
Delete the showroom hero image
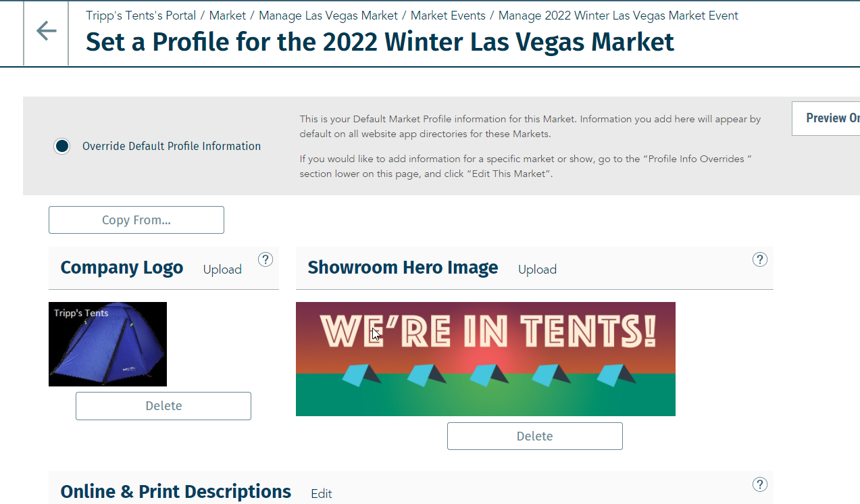535,436
